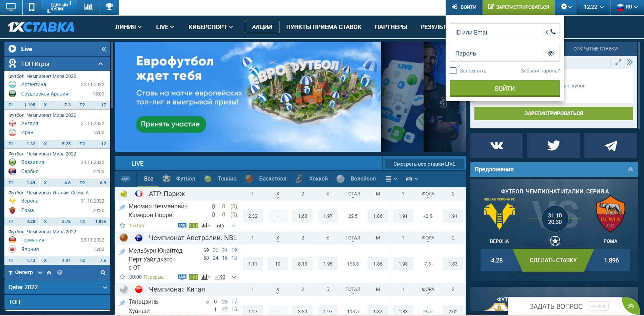Open field view for Мельбурн Юнайтед match
Image resolution: width=644 pixels, height=316 pixels.
(x=194, y=277)
